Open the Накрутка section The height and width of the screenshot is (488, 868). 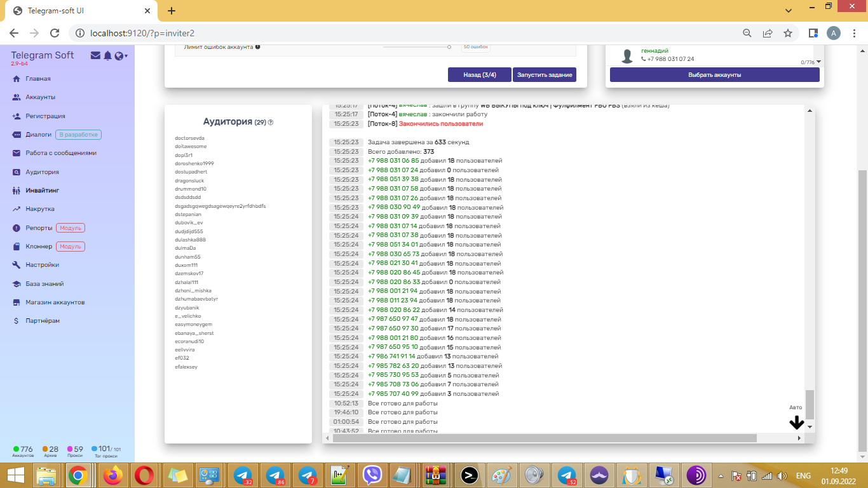[x=40, y=209]
